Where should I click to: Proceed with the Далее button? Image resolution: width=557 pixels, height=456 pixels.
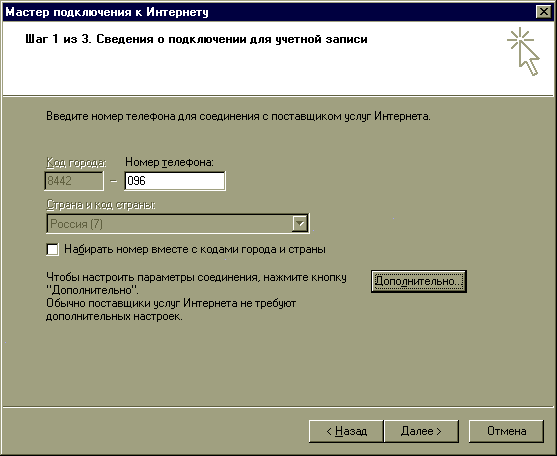(x=421, y=431)
